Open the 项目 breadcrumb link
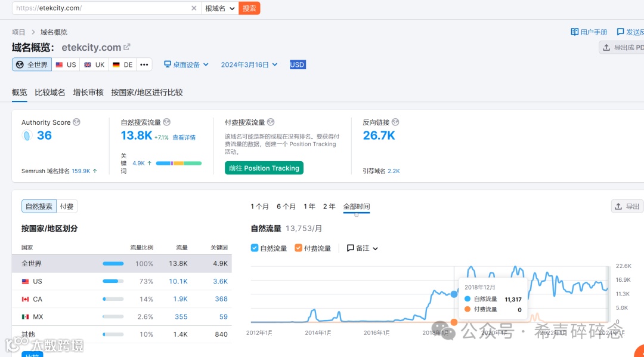The image size is (644, 357). pos(18,32)
